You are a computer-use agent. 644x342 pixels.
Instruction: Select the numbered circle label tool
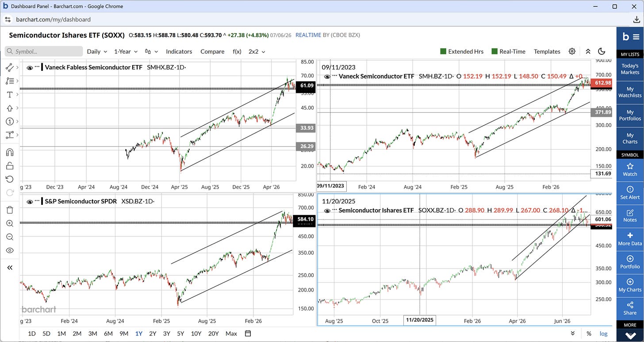9,121
